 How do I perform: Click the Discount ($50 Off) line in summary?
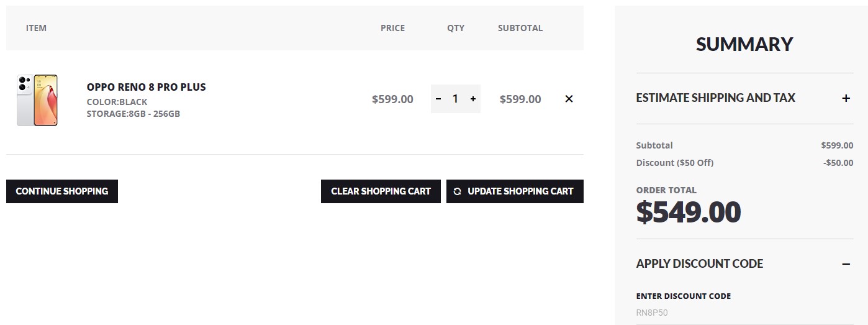coord(674,163)
